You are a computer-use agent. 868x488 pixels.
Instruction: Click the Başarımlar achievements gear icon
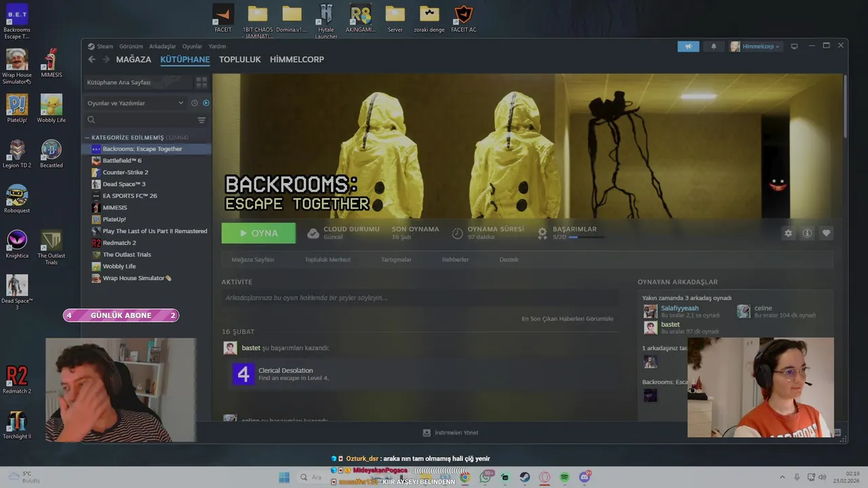[x=542, y=233]
